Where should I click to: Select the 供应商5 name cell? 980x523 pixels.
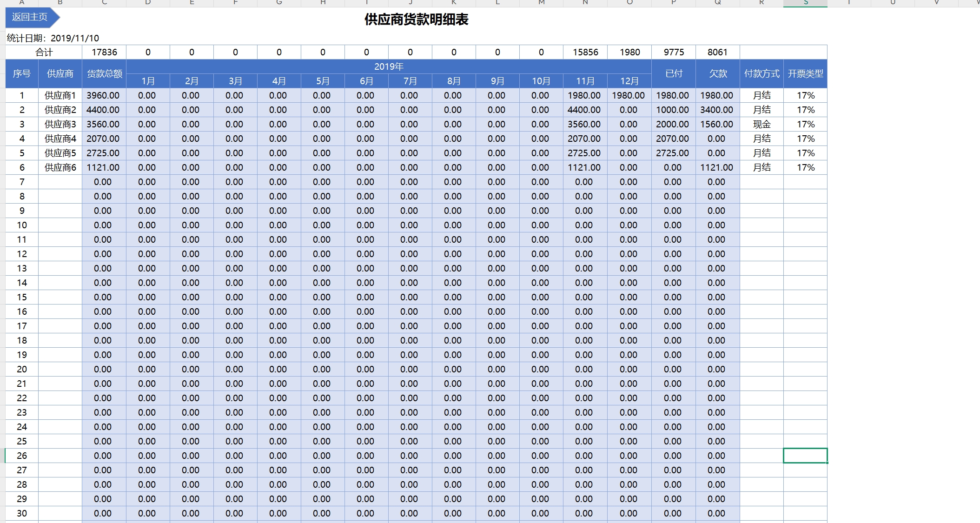click(x=60, y=153)
